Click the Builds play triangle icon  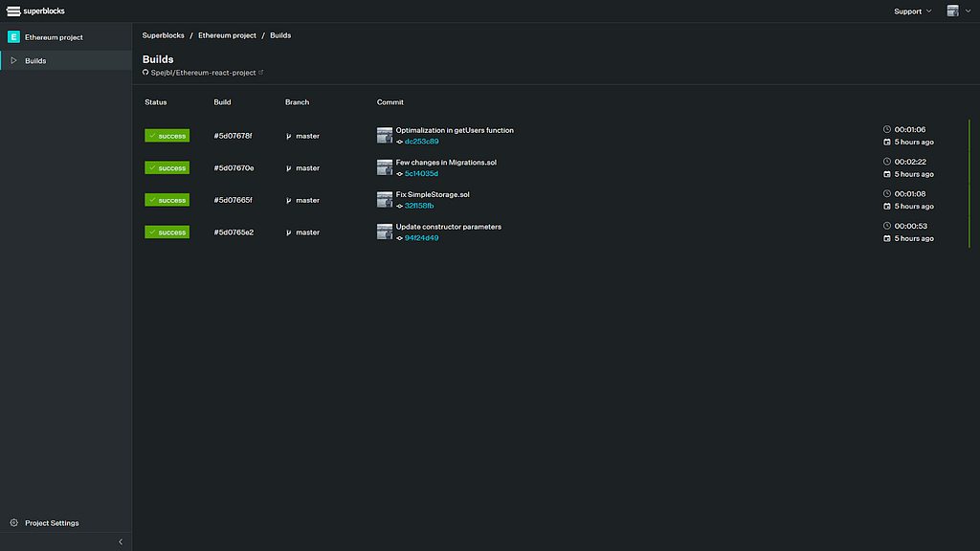[13, 60]
